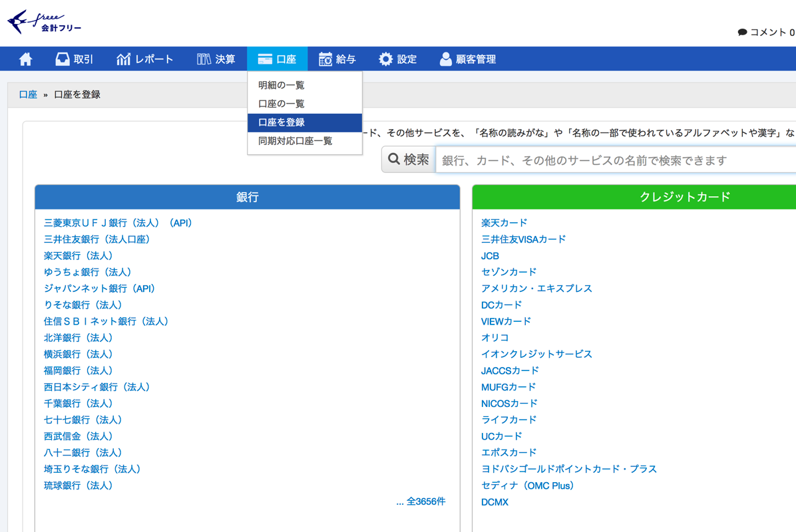Open NICOSカード link

pos(509,404)
